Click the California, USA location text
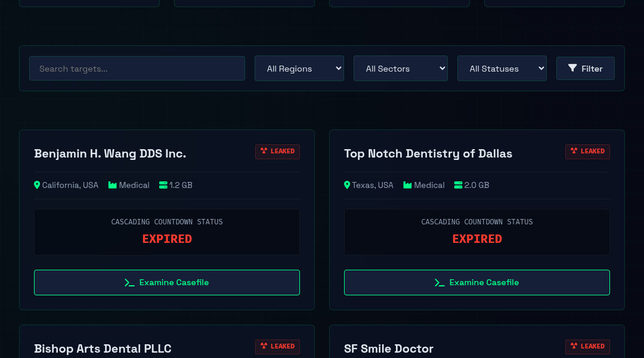Screen dimensions: 644x358 tap(70, 185)
